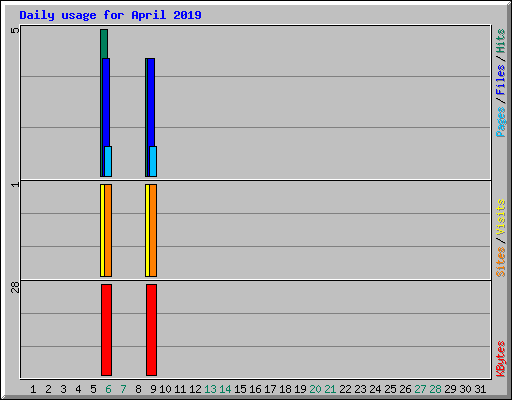
Task: Click the yellow Visits bar for day 6
Action: [102, 230]
